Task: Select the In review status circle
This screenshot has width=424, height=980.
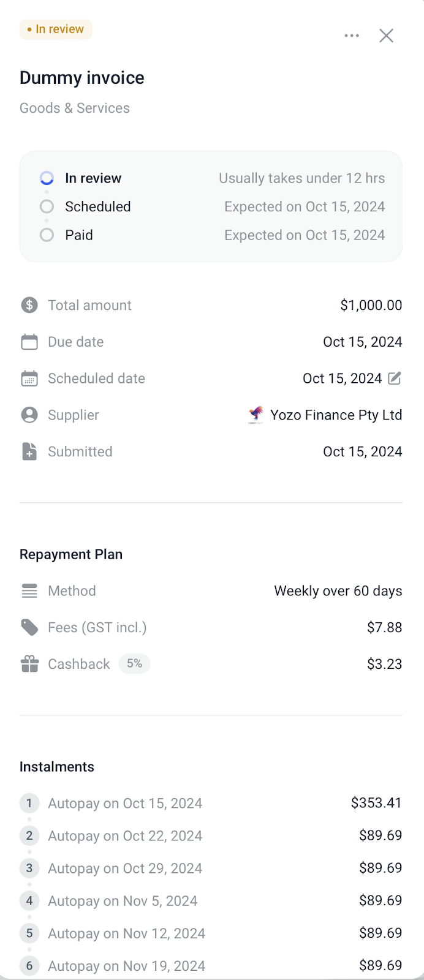Action: [47, 178]
